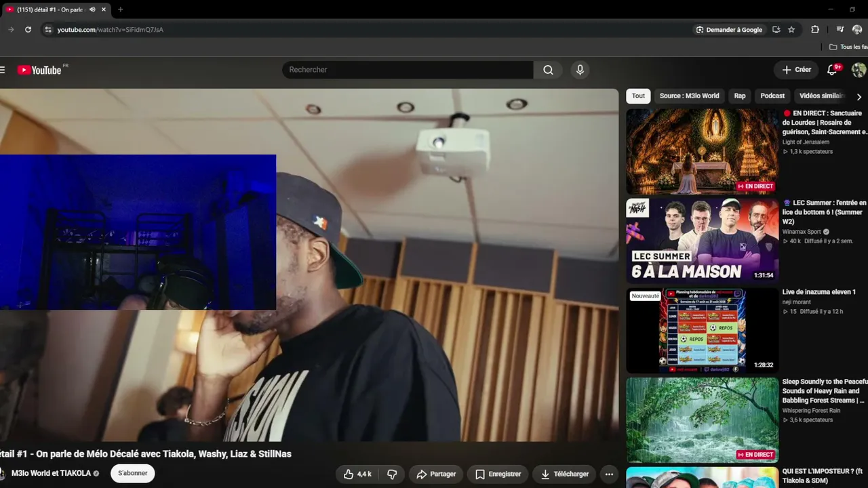This screenshot has height=488, width=868.
Task: Mute the tab via its speaker icon
Action: [92, 9]
